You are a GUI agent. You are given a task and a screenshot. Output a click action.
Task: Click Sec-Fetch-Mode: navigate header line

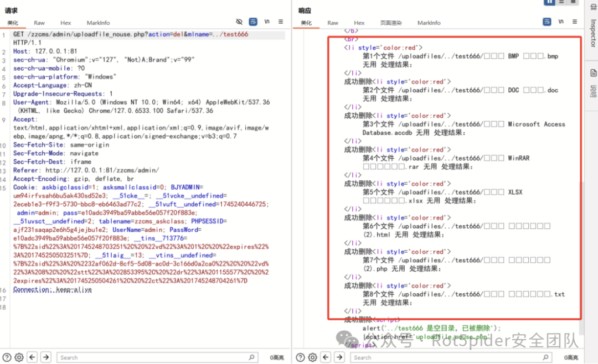[56, 153]
